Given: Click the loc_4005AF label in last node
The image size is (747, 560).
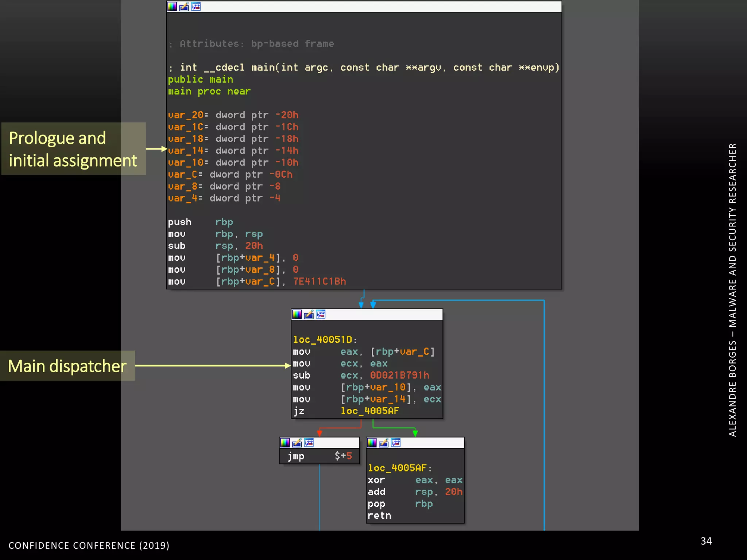Looking at the screenshot, I should pyautogui.click(x=397, y=468).
